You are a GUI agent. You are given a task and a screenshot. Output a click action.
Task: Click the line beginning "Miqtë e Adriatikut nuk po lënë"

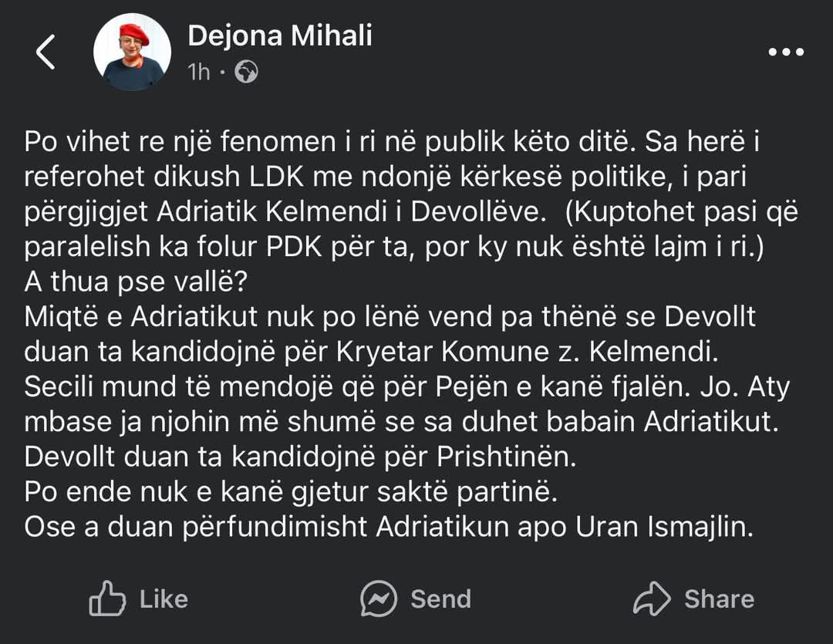pos(390,317)
